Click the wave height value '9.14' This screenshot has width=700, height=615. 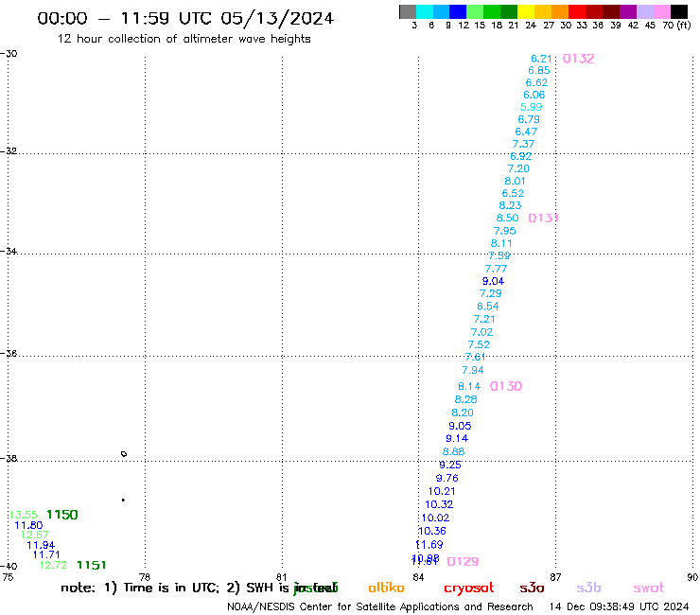[457, 439]
